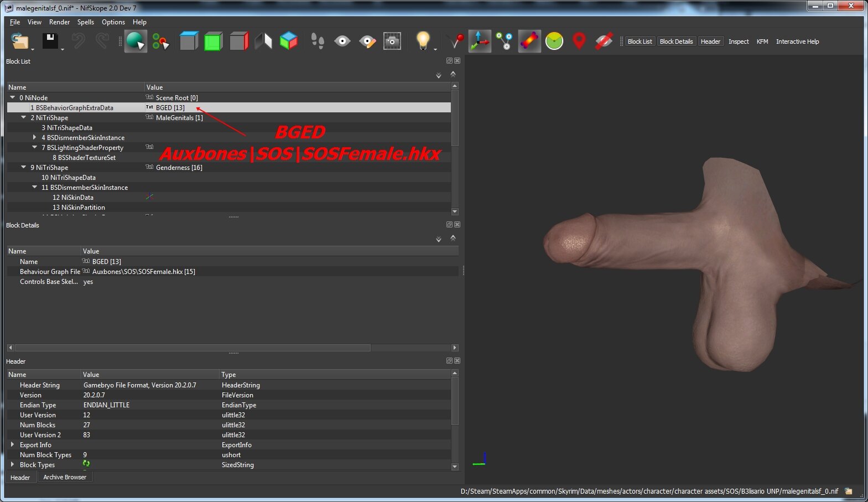Open Interactive Help

click(x=797, y=42)
